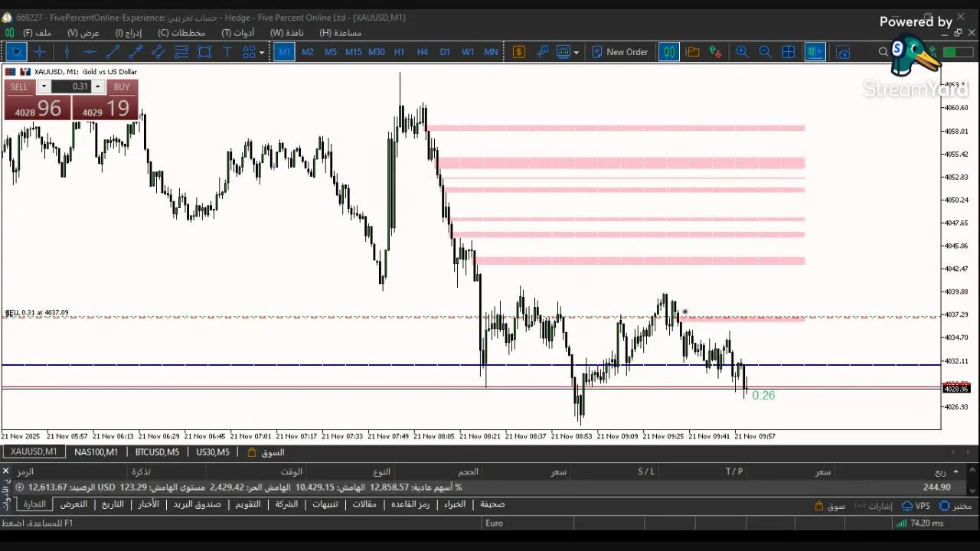Image resolution: width=980 pixels, height=551 pixels.
Task: Select the arrowed trendline tool
Action: pyautogui.click(x=136, y=52)
